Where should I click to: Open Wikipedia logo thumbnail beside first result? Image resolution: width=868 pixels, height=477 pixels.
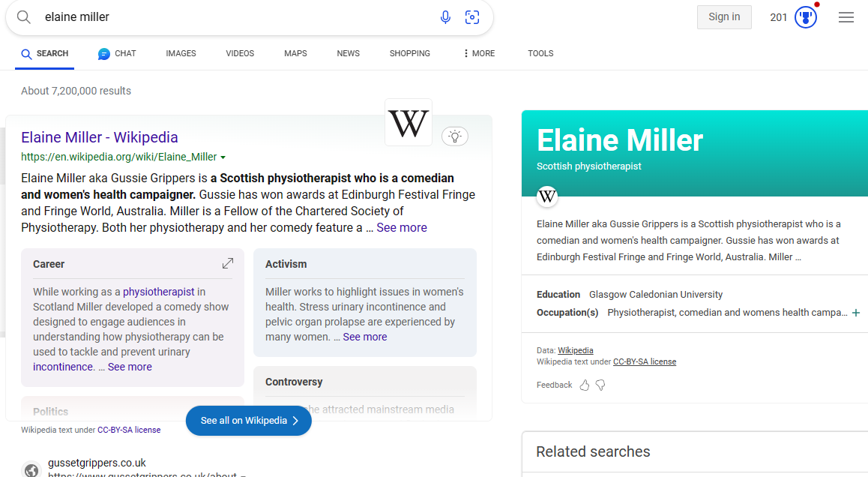pos(409,122)
